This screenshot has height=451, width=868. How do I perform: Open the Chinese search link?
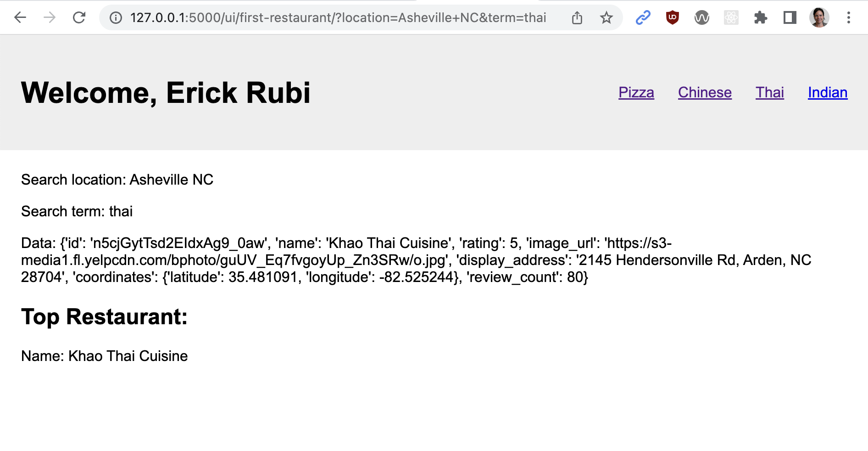[x=705, y=92]
